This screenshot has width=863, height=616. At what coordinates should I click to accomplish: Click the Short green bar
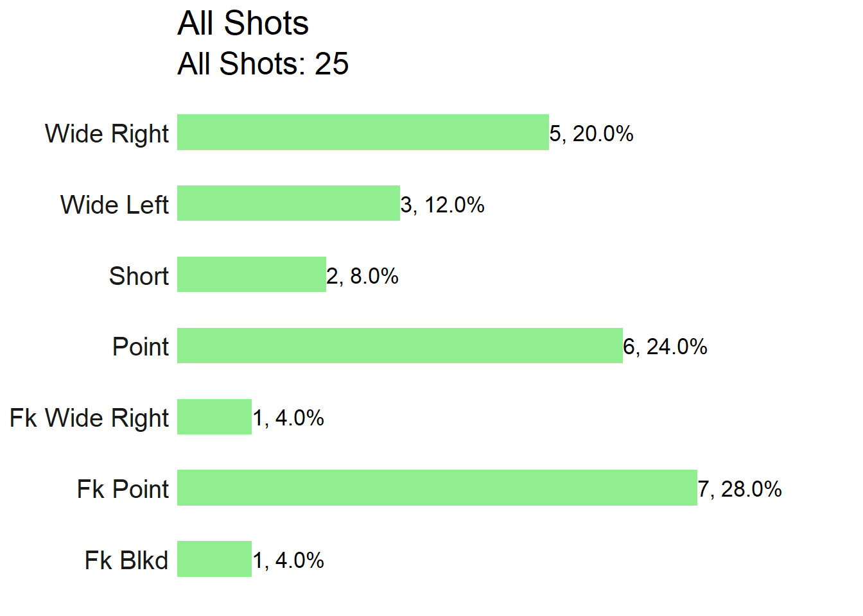[252, 275]
